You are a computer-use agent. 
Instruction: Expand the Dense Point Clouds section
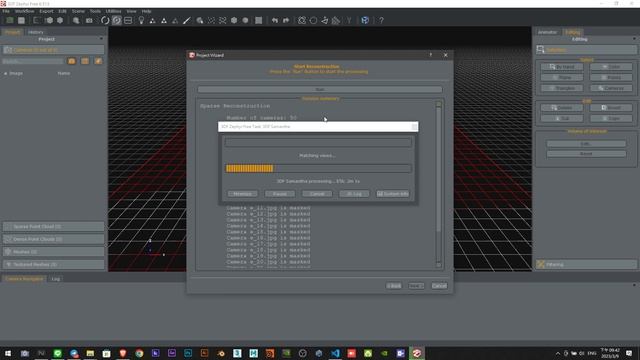pyautogui.click(x=53, y=239)
